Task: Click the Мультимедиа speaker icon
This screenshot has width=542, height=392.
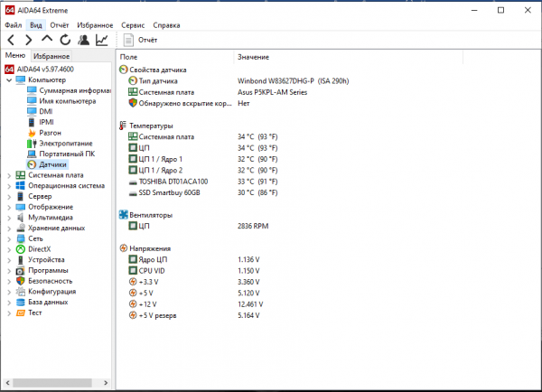Action: (21, 218)
